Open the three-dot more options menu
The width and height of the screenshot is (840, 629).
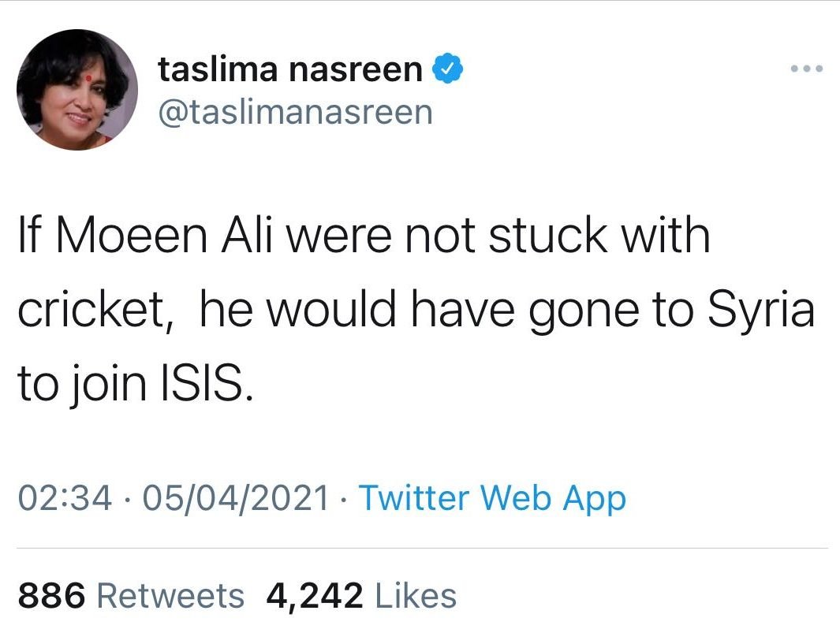[x=808, y=69]
